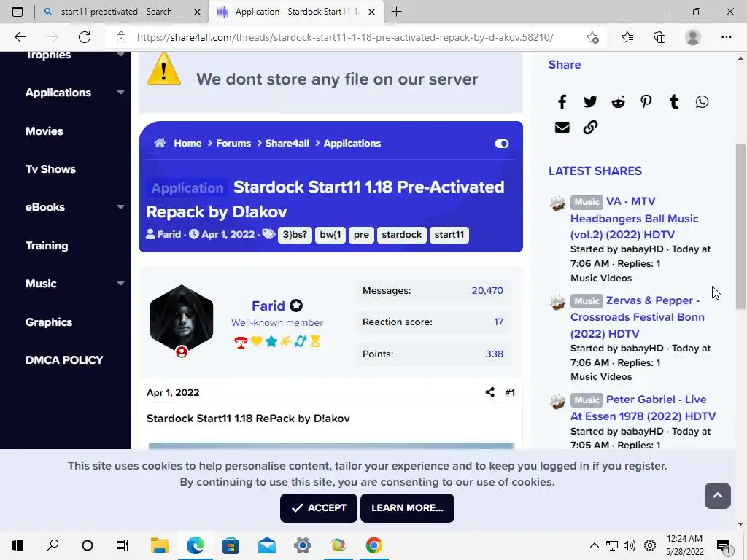Accept cookies with ACCEPT button
747x560 pixels.
click(319, 508)
